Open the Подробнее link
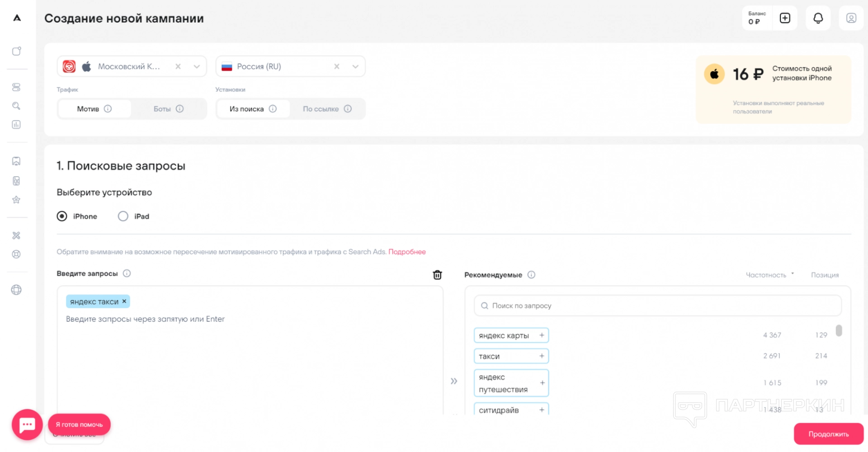This screenshot has width=868, height=452. 407,252
